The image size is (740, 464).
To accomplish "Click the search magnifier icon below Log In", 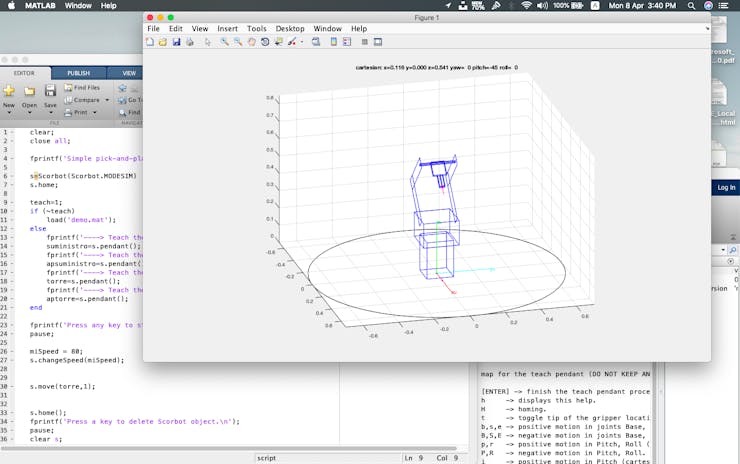I will coord(732,250).
